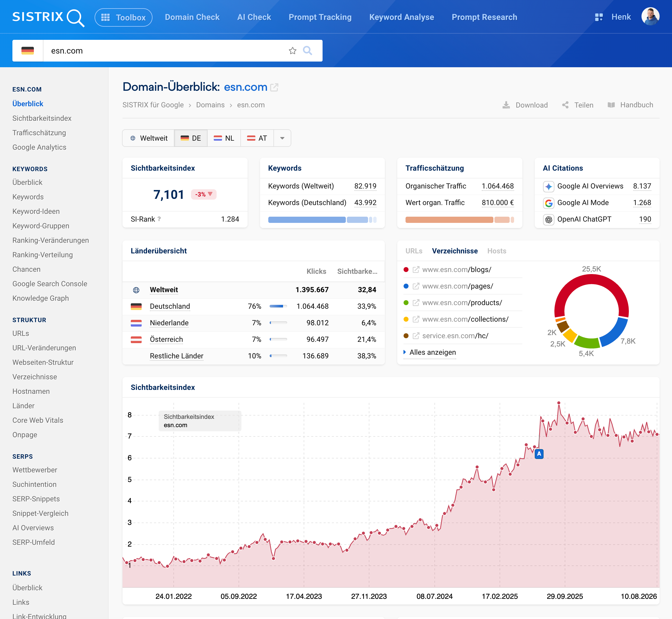Click the magnifier search icon
This screenshot has height=619, width=672.
[x=307, y=51]
